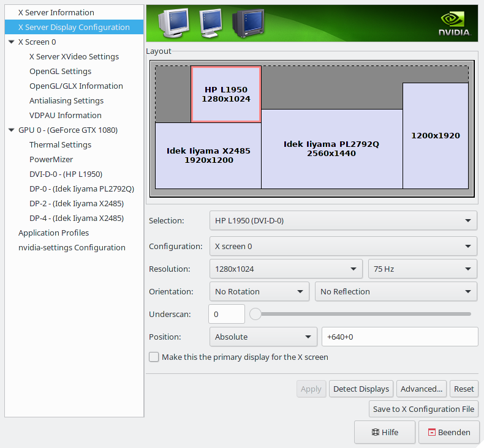This screenshot has width=484, height=448.
Task: Open the Configuration dropdown showing X screen 0
Action: pyautogui.click(x=343, y=247)
